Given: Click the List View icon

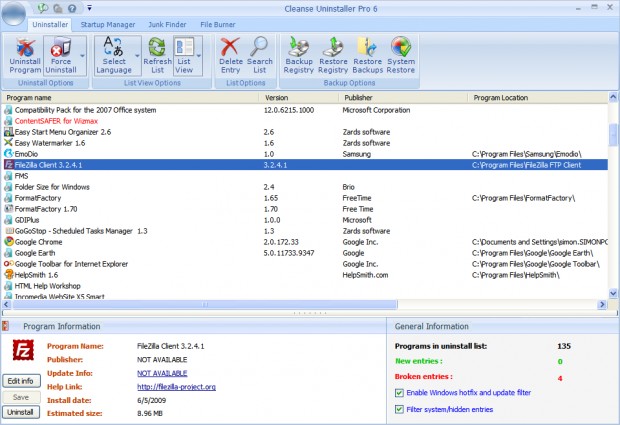Looking at the screenshot, I should click(184, 47).
